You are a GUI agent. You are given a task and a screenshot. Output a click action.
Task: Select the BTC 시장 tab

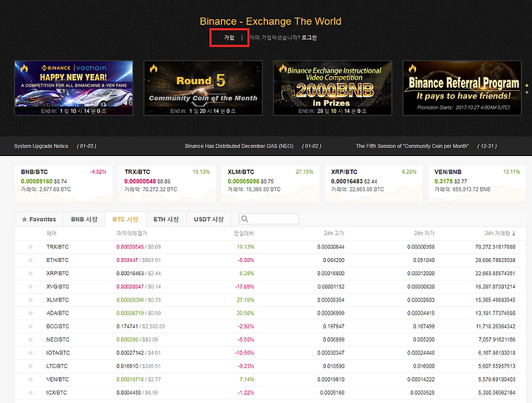pos(125,220)
